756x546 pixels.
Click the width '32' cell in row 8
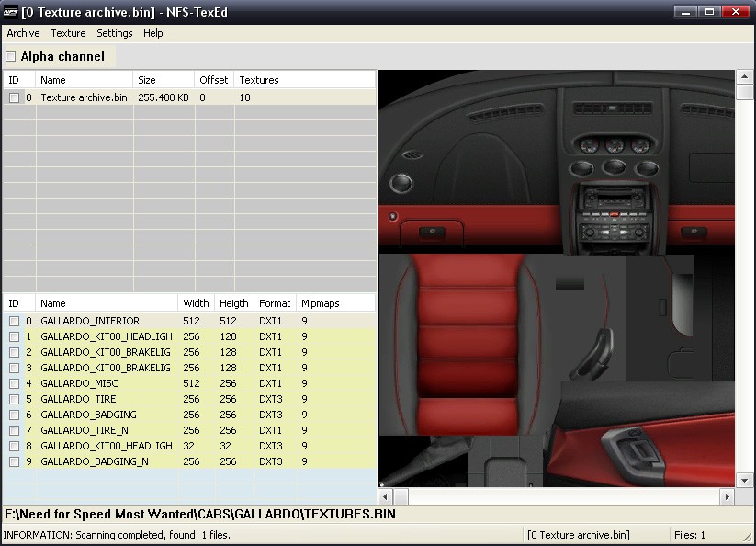click(x=188, y=446)
